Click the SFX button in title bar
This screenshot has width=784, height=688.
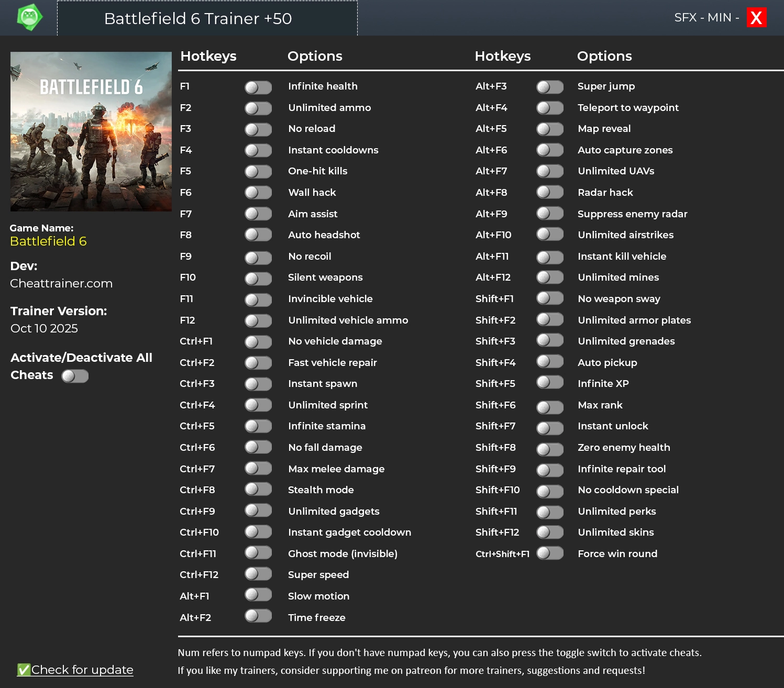pos(685,18)
